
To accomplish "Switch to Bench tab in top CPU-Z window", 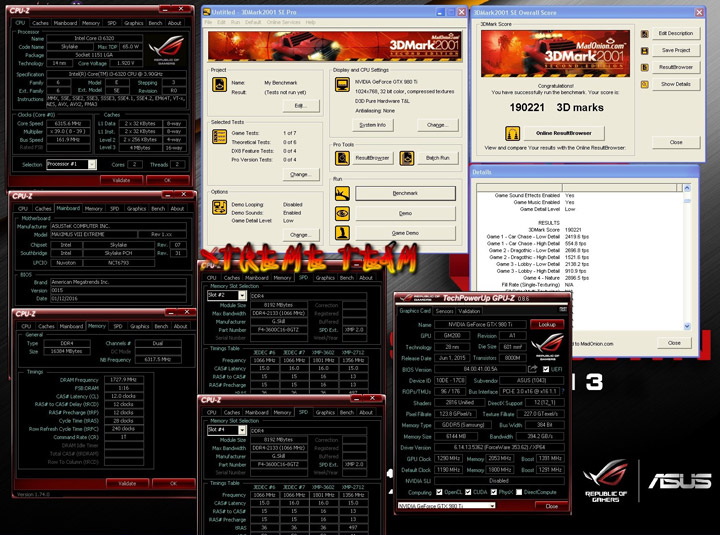I will pos(155,23).
